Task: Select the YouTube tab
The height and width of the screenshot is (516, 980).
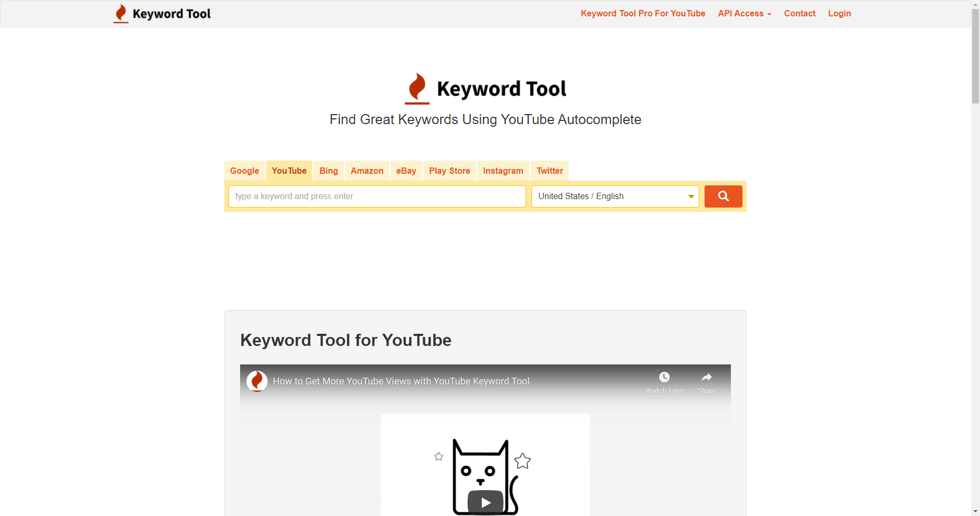Action: 289,171
